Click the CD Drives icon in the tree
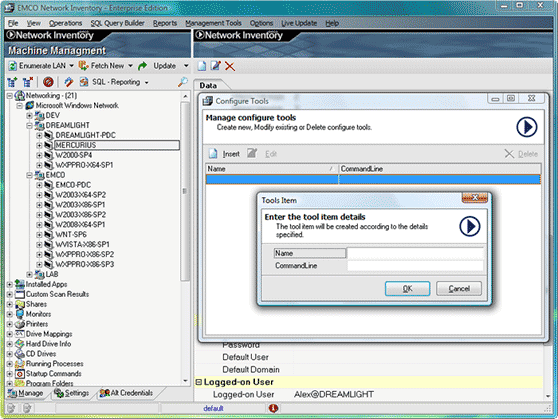The height and width of the screenshot is (419, 558). (x=20, y=354)
